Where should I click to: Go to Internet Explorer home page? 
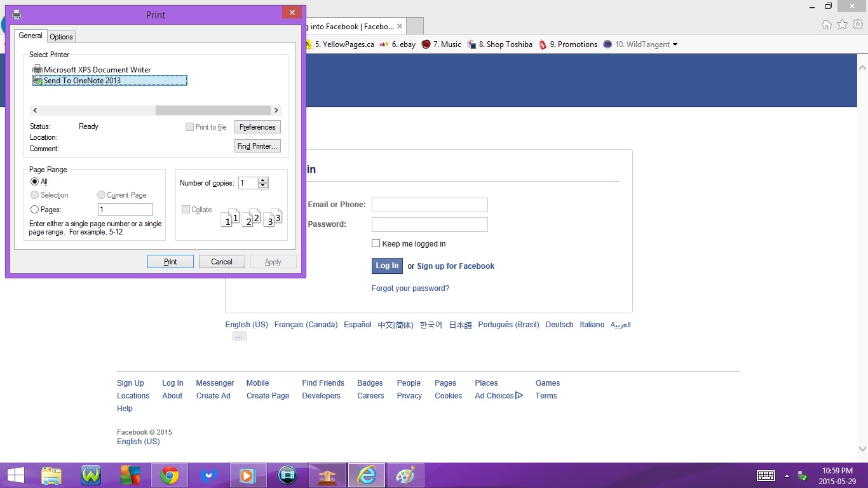coord(826,25)
